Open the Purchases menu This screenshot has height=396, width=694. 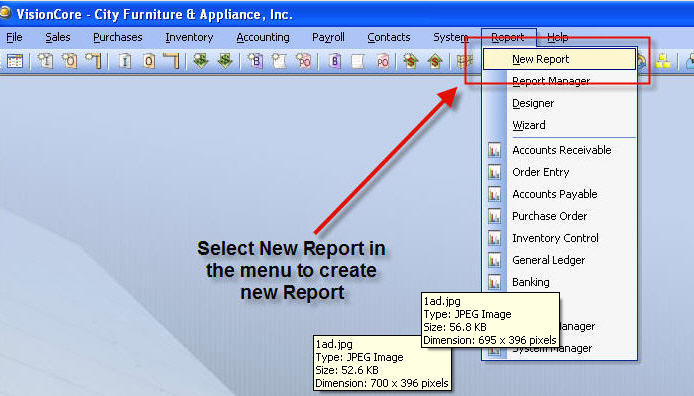click(x=118, y=37)
